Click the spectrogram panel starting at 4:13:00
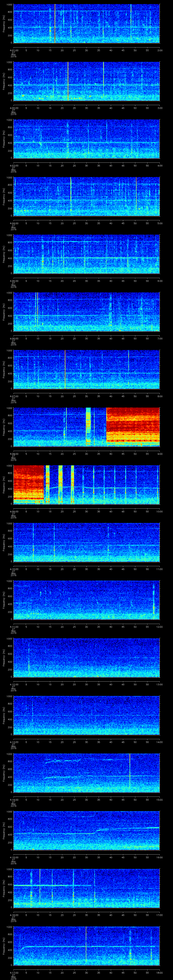The width and height of the screenshot is (173, 980). (x=87, y=715)
